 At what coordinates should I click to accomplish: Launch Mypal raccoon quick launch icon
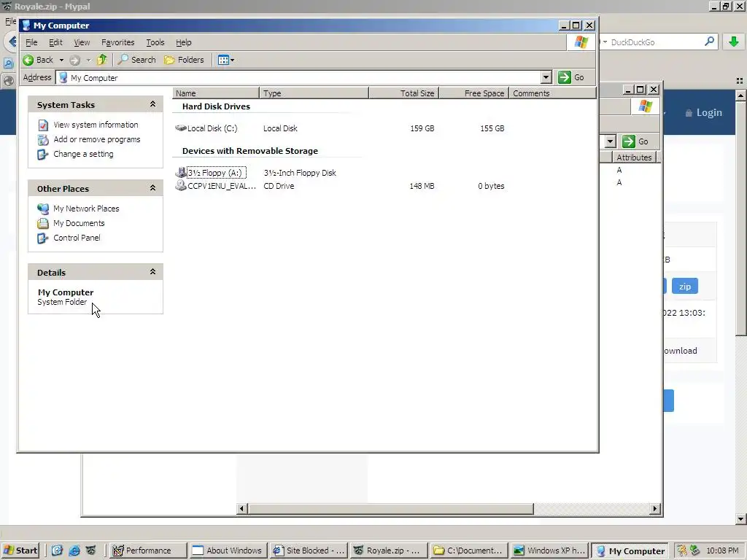coord(91,551)
